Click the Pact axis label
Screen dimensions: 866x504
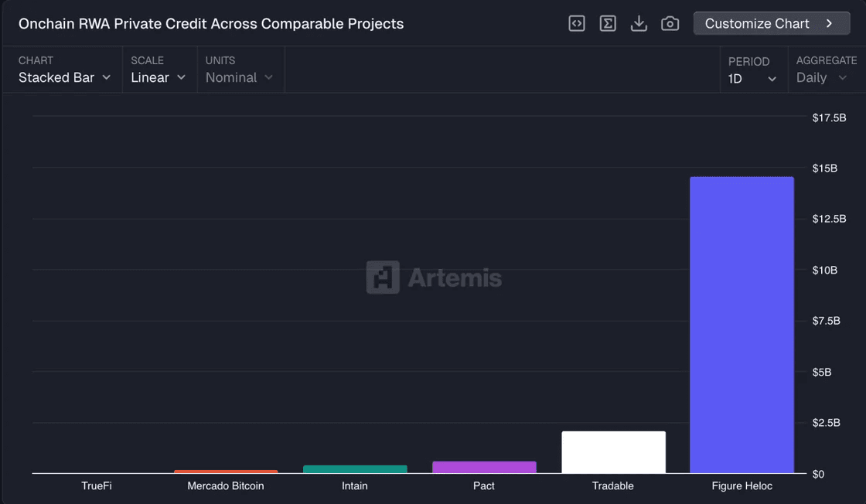(x=484, y=485)
